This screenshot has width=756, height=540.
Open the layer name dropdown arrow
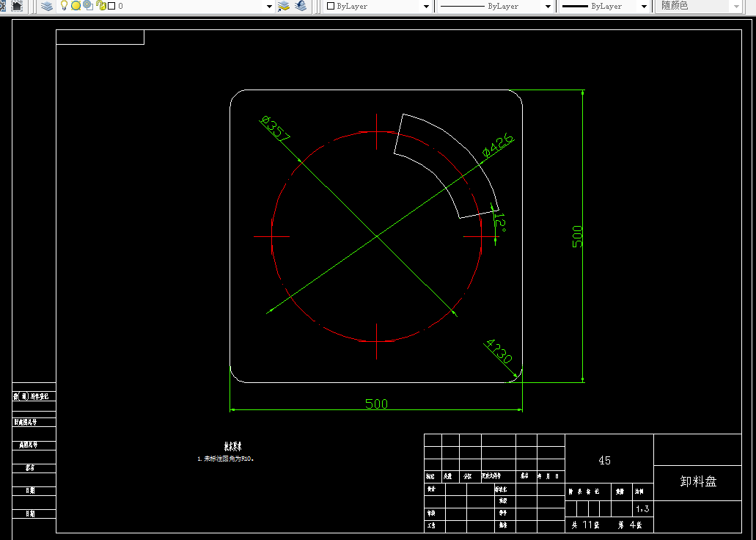pyautogui.click(x=270, y=7)
